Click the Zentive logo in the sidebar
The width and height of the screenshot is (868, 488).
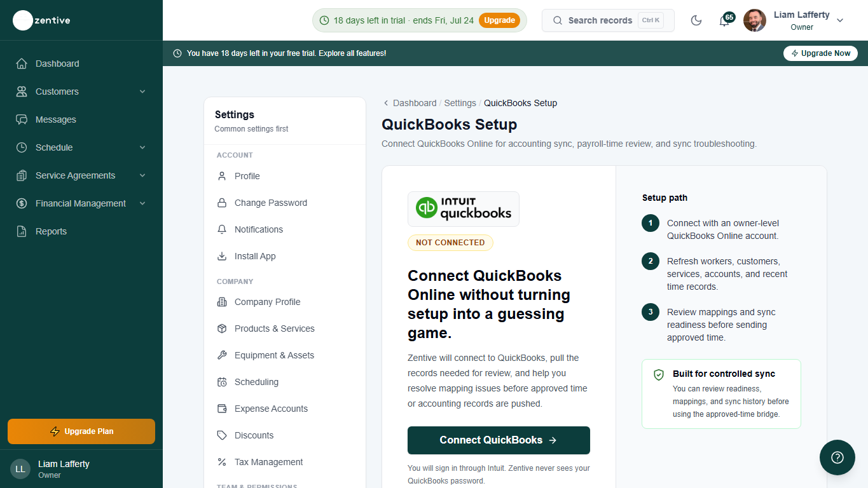tap(41, 20)
